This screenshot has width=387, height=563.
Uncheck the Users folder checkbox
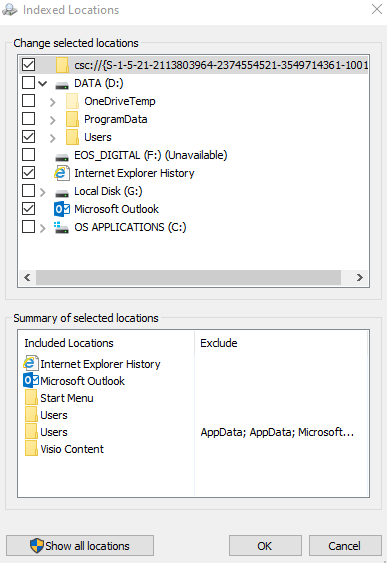coord(28,136)
